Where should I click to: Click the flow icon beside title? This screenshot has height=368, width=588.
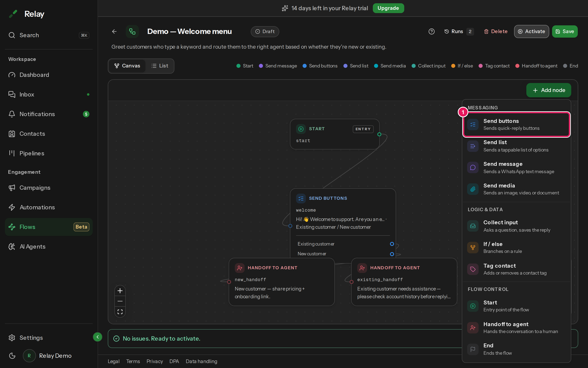coord(132,31)
